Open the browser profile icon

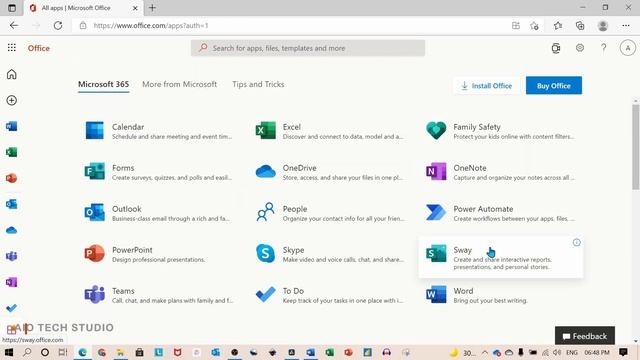click(x=603, y=26)
